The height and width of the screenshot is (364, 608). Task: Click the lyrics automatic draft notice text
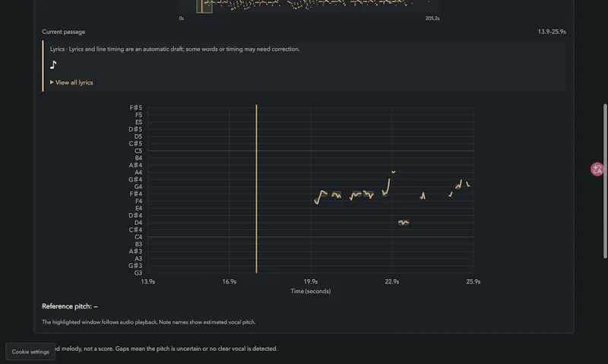(175, 49)
